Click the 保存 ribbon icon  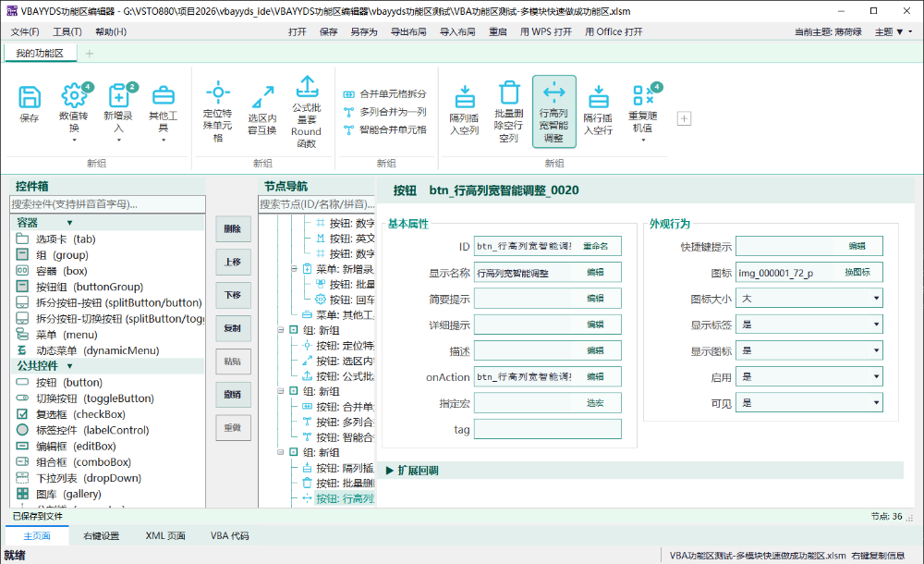pos(30,97)
